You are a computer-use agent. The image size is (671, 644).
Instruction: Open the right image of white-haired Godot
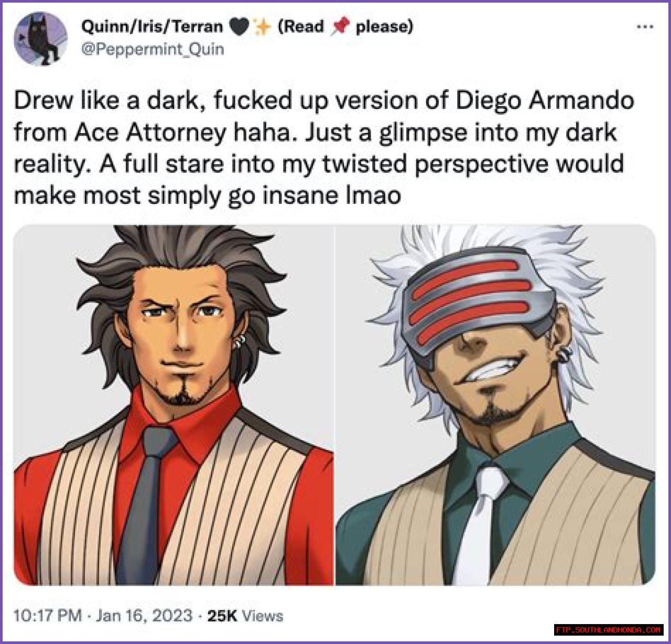click(x=495, y=405)
